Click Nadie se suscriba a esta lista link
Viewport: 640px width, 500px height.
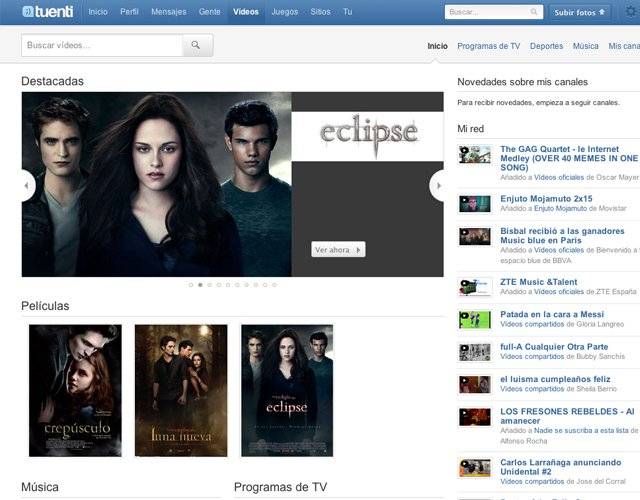pos(582,431)
